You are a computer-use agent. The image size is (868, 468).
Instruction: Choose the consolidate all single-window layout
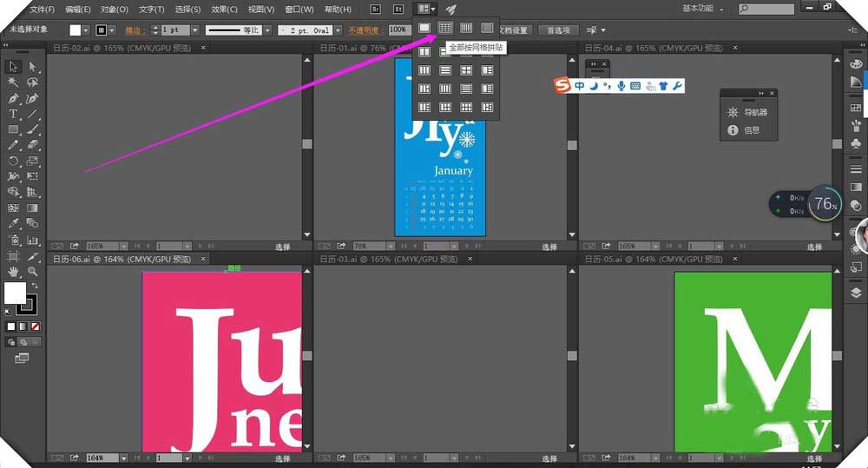pos(424,28)
